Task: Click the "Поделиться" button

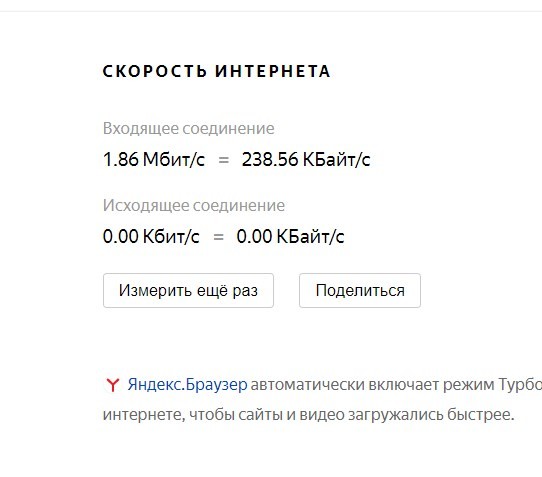Action: pos(360,290)
